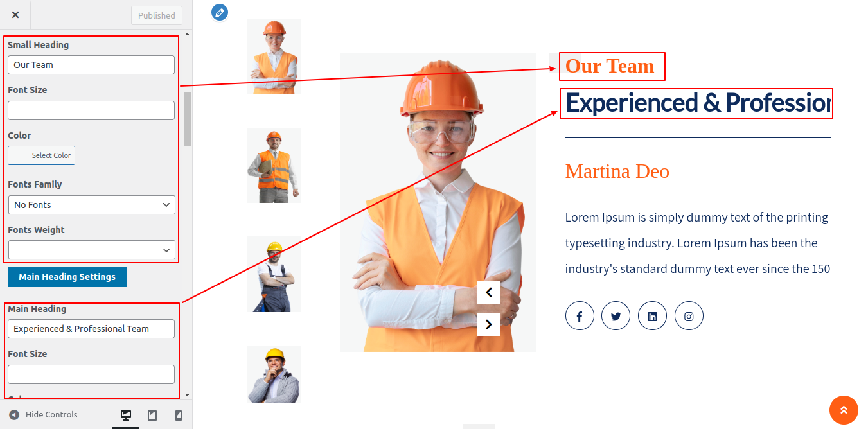The width and height of the screenshot is (868, 429).
Task: Switch to tablet preview mode
Action: [152, 416]
